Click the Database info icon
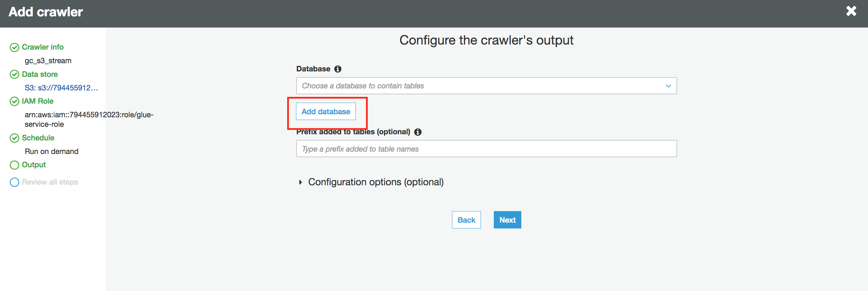This screenshot has height=291, width=868. (x=337, y=69)
